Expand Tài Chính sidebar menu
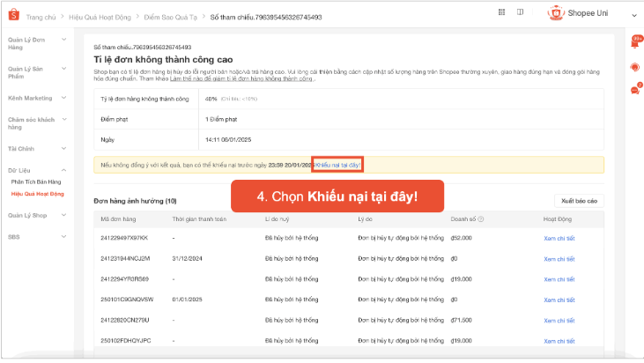The width and height of the screenshot is (644, 363). (64, 149)
